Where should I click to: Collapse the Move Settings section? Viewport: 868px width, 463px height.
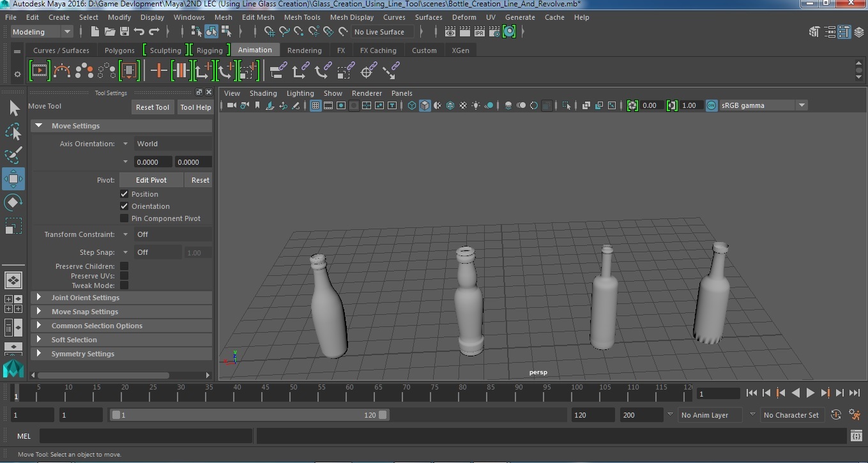click(121, 126)
